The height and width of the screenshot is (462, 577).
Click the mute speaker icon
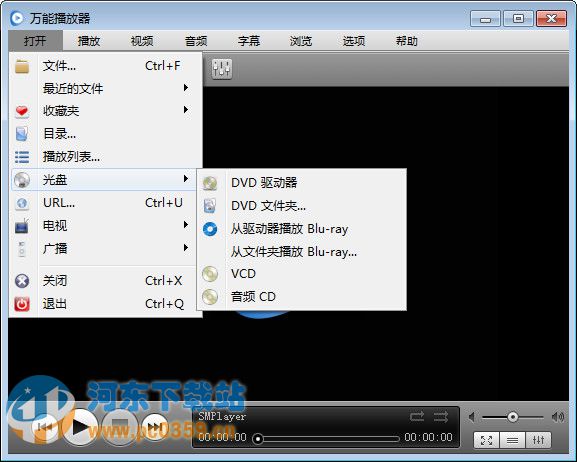click(472, 417)
